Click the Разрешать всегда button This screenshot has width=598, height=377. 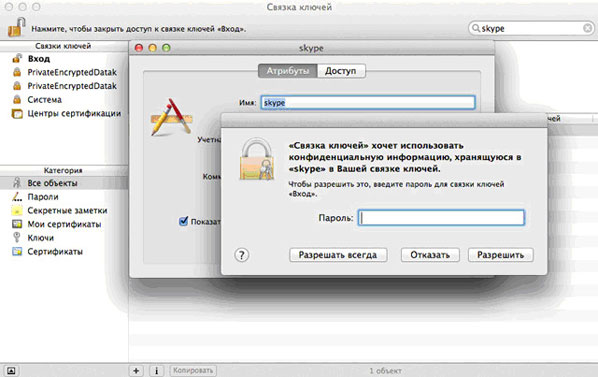[338, 255]
